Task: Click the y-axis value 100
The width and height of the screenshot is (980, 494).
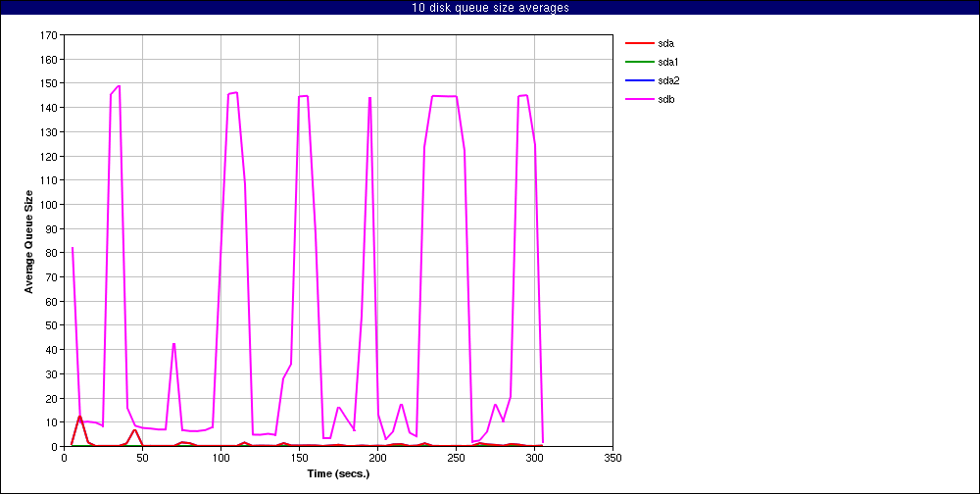Action: click(49, 205)
